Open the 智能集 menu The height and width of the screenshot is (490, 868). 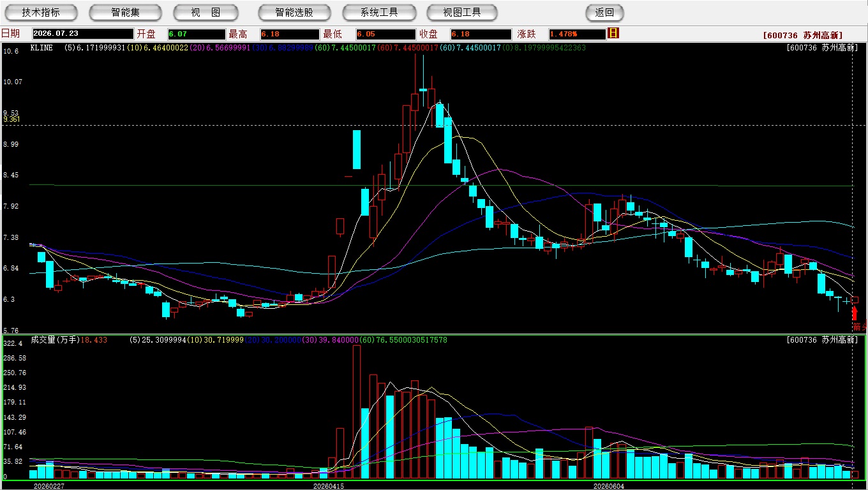[125, 12]
